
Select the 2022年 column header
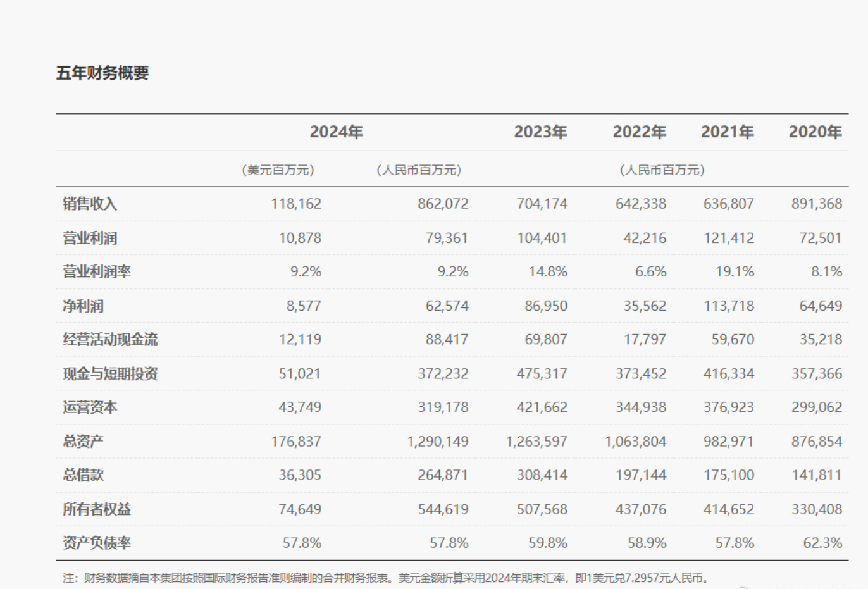639,132
